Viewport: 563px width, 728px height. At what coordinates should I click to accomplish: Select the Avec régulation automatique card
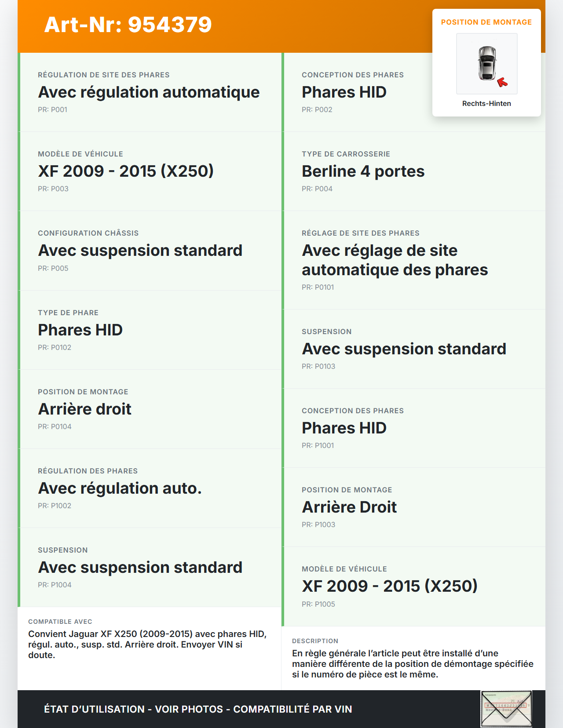click(149, 92)
